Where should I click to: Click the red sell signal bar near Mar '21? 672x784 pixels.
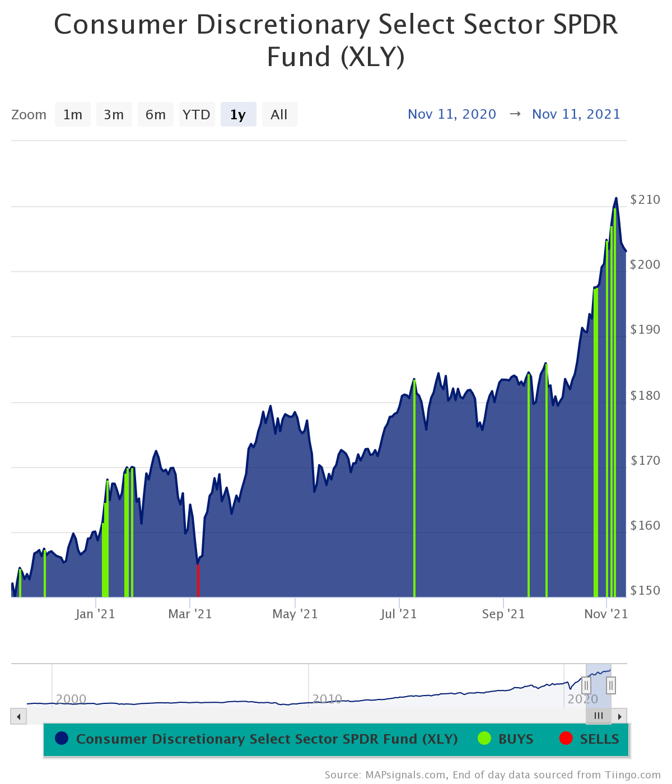pyautogui.click(x=198, y=580)
